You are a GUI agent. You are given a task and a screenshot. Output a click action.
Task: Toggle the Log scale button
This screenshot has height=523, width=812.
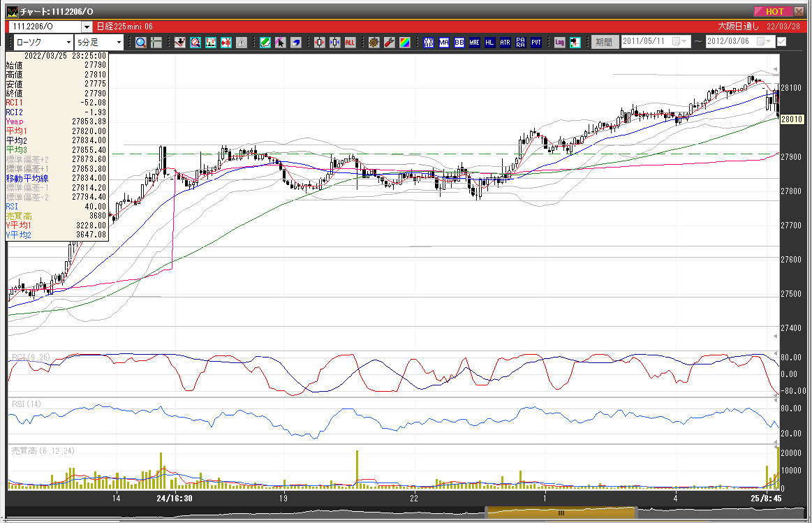point(559,43)
